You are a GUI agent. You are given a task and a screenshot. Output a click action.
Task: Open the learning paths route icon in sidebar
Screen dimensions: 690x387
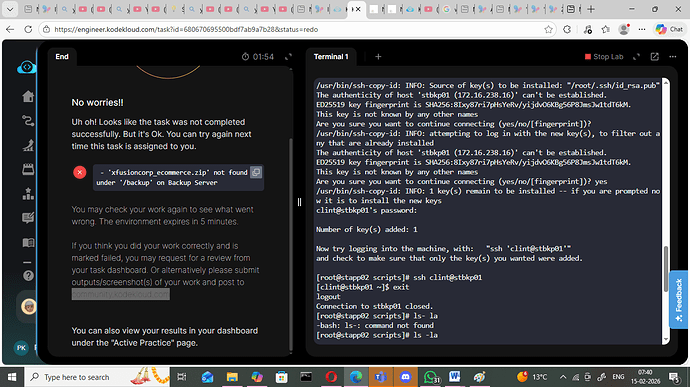pyautogui.click(x=28, y=120)
